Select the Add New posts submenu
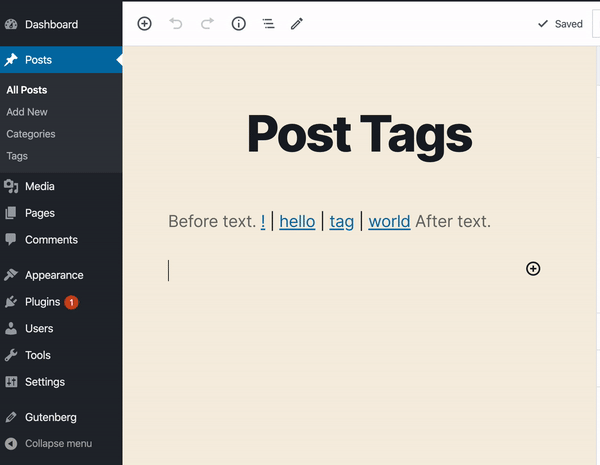This screenshot has height=465, width=600. pos(27,112)
